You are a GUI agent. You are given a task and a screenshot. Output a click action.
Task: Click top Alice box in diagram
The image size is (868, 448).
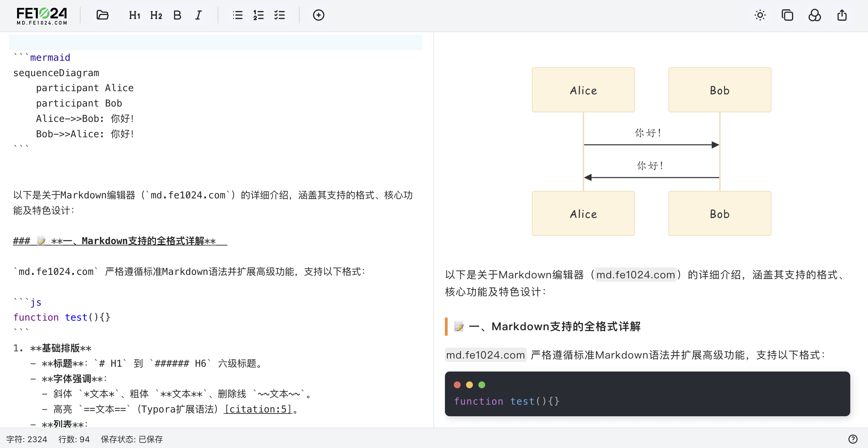tap(583, 90)
